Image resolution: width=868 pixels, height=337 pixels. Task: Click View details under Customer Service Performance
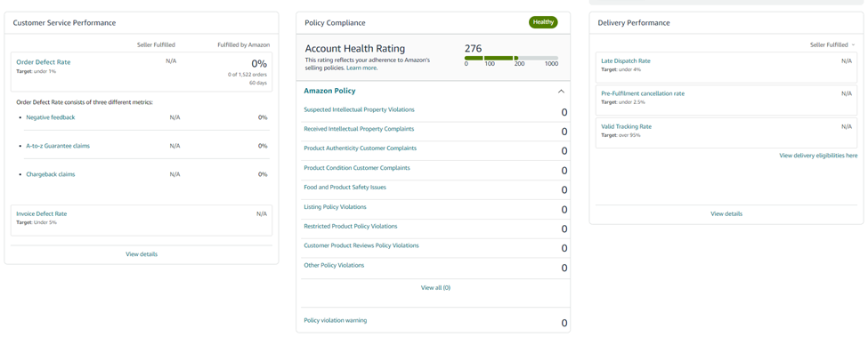coord(142,254)
